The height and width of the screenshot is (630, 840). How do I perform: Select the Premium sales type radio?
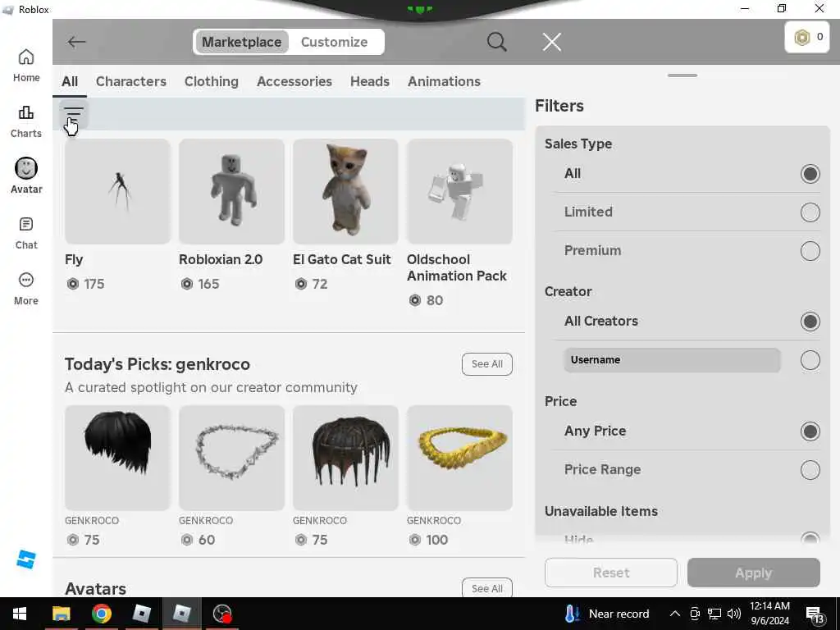[x=810, y=251]
